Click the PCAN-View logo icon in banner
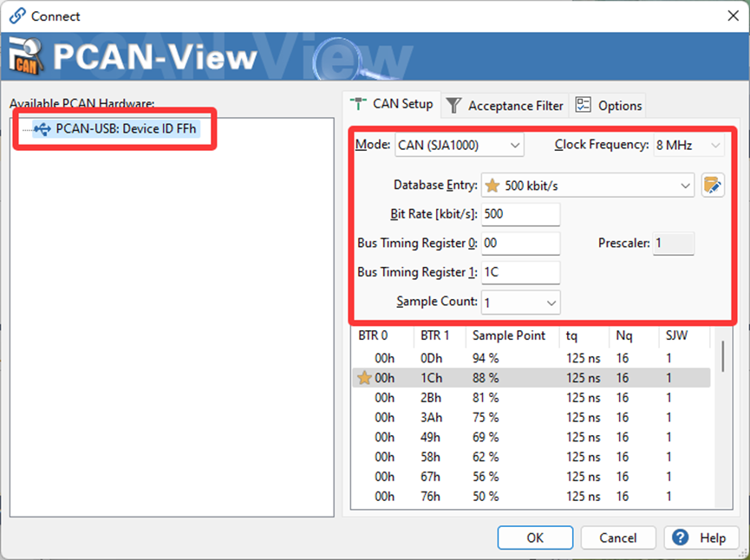 pos(27,56)
